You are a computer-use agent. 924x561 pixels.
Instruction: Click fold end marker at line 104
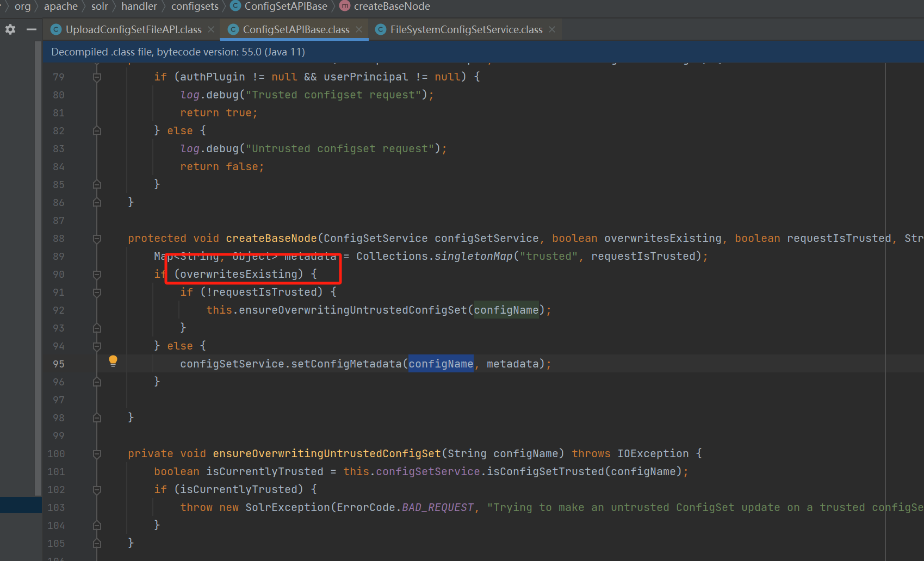click(97, 525)
